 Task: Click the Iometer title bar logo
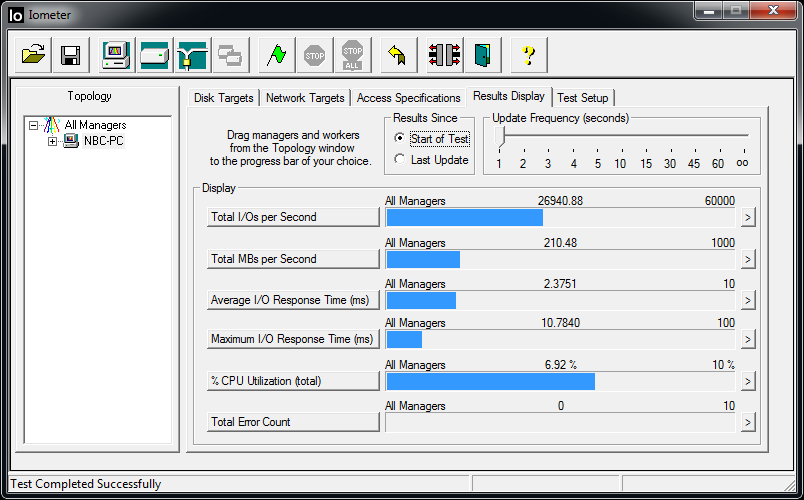point(16,15)
